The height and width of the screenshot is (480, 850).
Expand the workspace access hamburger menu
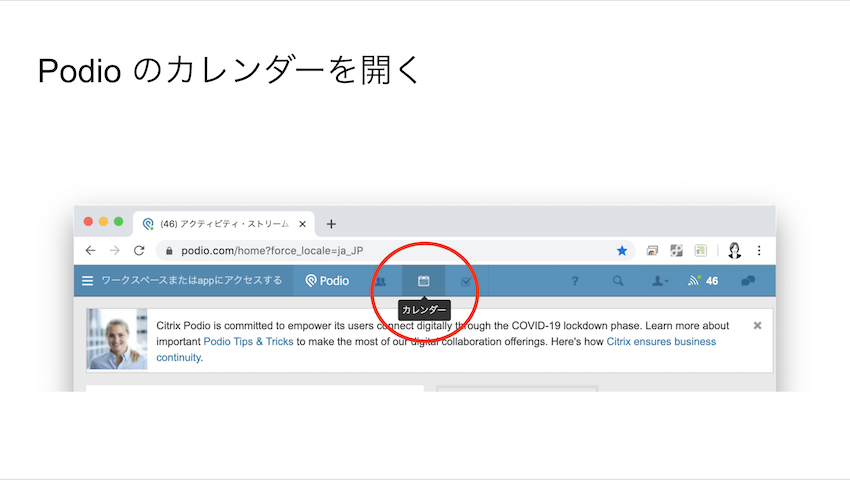(88, 281)
